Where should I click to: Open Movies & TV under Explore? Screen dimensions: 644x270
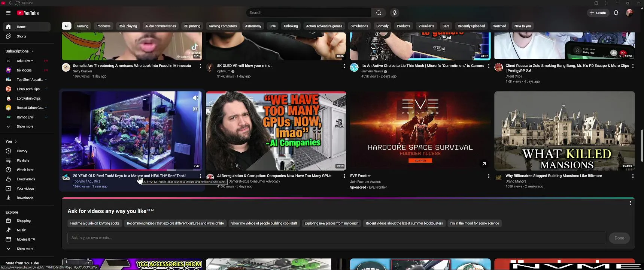click(x=26, y=240)
